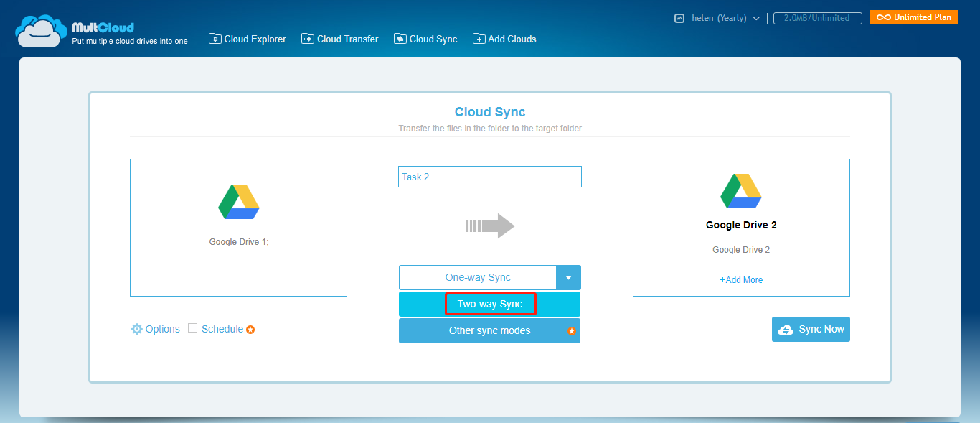The image size is (980, 423).
Task: Click the Google Drive 2 target box
Action: [741, 228]
